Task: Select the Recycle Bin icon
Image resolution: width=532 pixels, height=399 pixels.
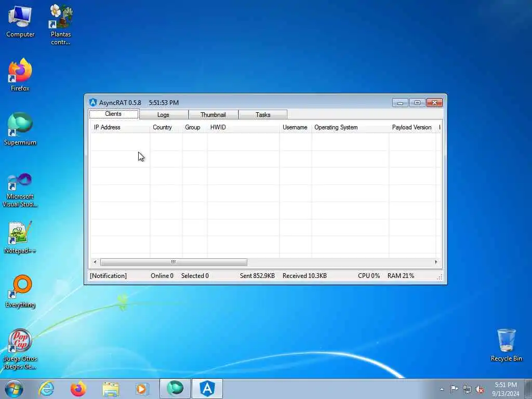Action: coord(506,345)
